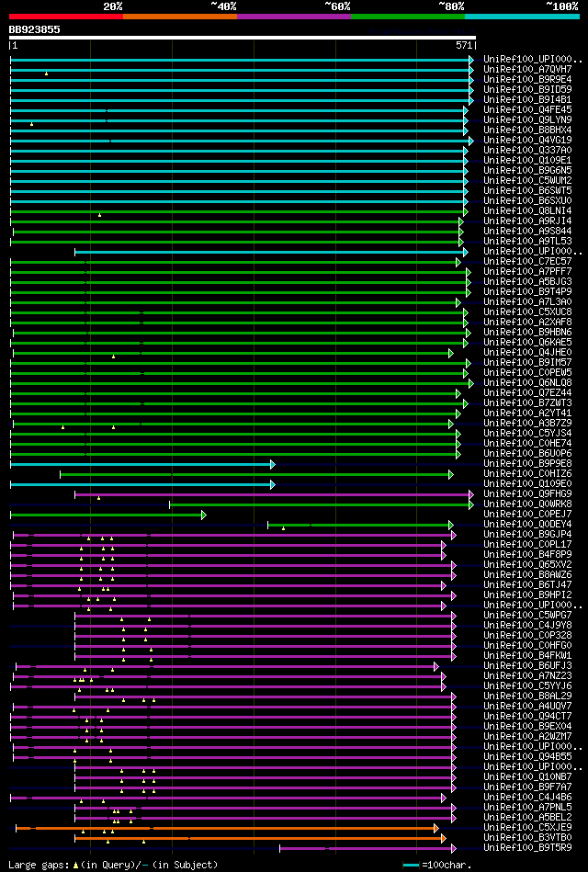The width and height of the screenshot is (588, 872).
Task: Click the cyan ~100% identity legend swatch
Action: [x=522, y=17]
